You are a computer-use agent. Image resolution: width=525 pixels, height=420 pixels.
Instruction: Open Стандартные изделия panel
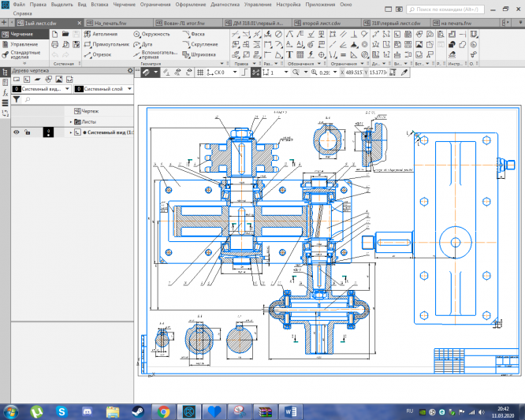[x=25, y=55]
